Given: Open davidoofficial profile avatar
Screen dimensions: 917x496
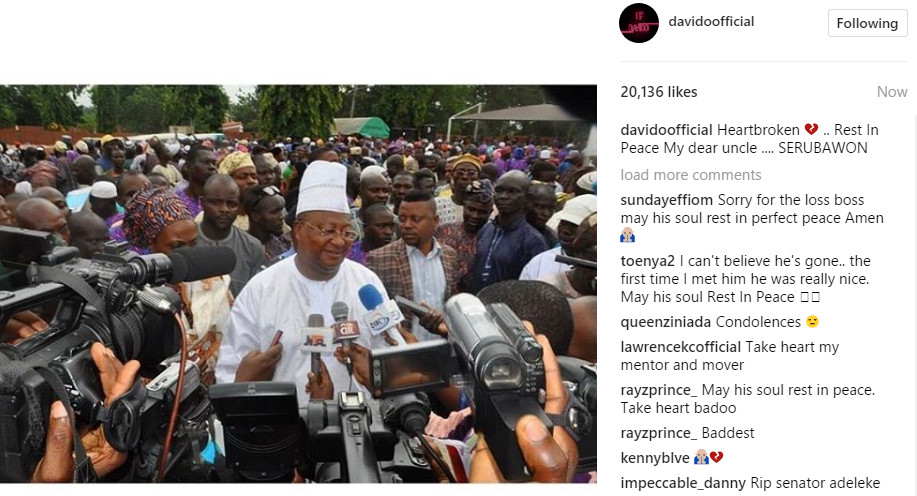Looking at the screenshot, I should (639, 23).
